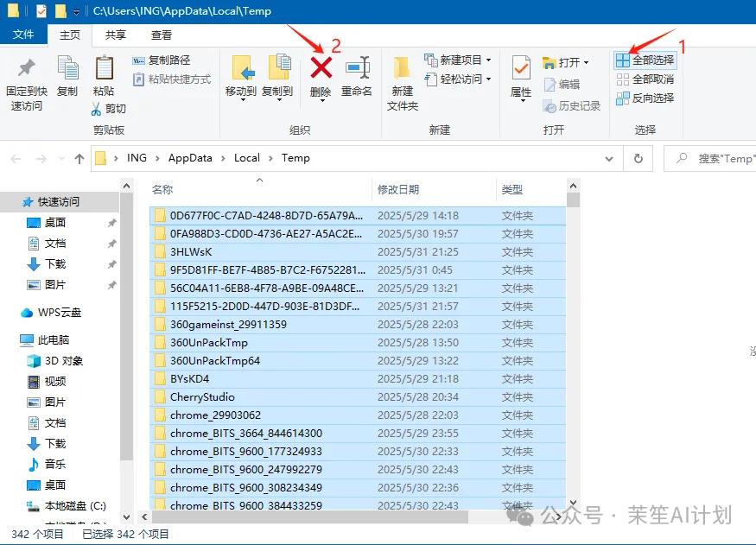Select pinned Downloads (下载) under Quick access
Viewport: 756px width, 545px height.
coord(55,264)
